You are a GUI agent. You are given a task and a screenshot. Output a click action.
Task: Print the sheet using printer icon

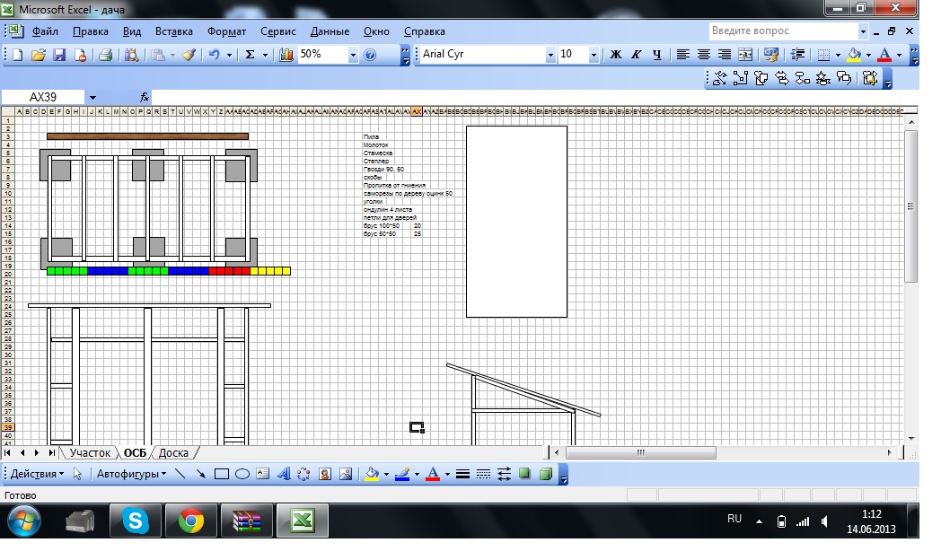(106, 55)
